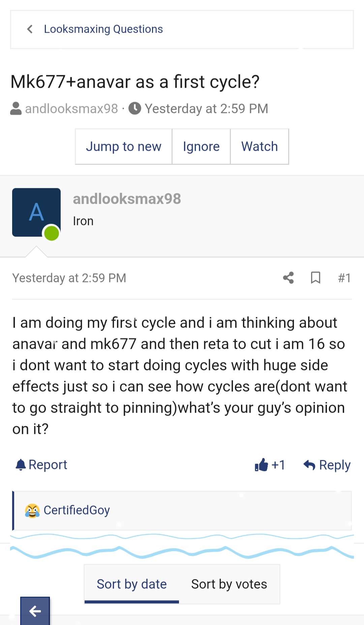Toggle Ignore for this thread
This screenshot has width=364, height=625.
[x=201, y=146]
